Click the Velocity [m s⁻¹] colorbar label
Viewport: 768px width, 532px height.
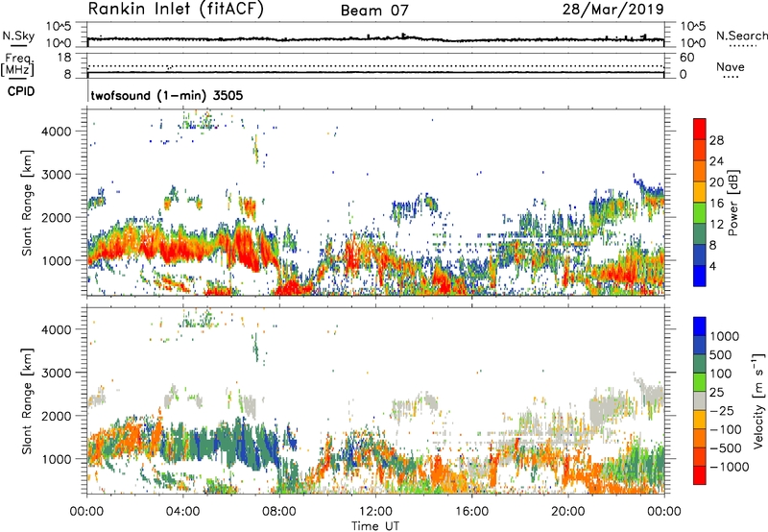click(758, 400)
